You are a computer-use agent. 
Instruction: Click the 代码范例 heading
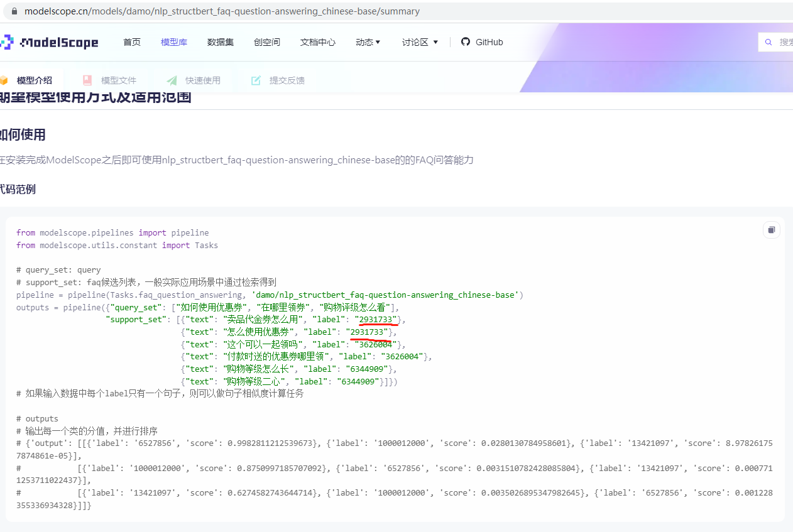[18, 189]
